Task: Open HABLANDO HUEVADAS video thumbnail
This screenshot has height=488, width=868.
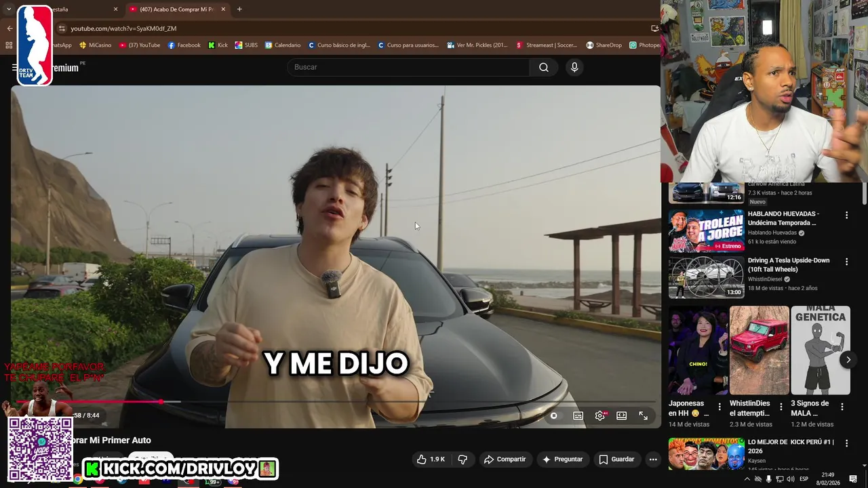Action: tap(706, 230)
